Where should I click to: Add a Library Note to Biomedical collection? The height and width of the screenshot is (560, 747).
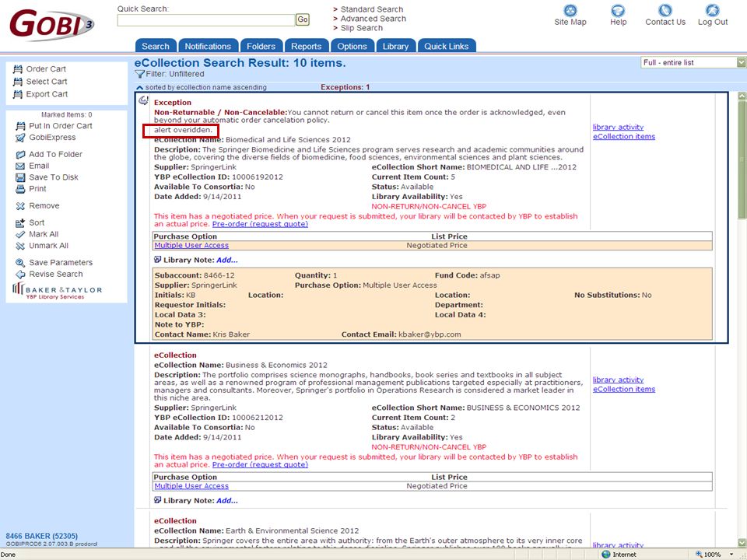[226, 260]
